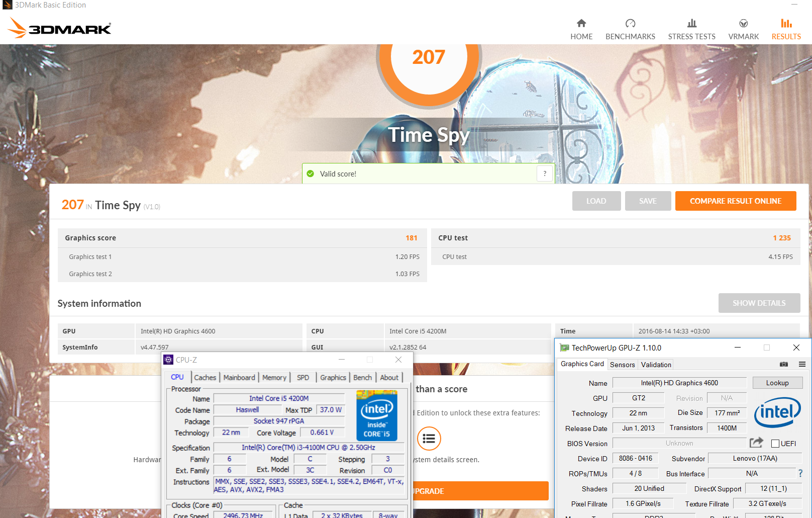
Task: Toggle the UEFI checkbox in GPU-Z
Action: (x=775, y=444)
